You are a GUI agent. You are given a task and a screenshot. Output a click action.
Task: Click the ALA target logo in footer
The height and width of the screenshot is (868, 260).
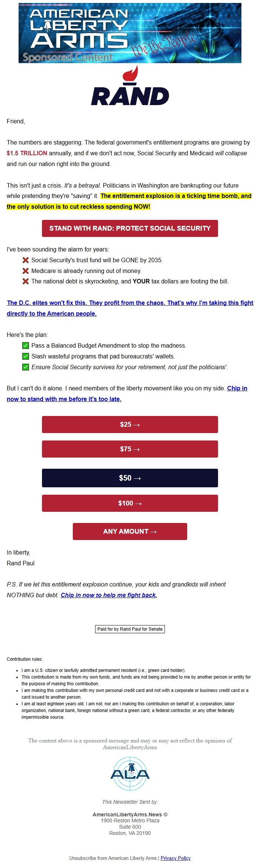[130, 774]
